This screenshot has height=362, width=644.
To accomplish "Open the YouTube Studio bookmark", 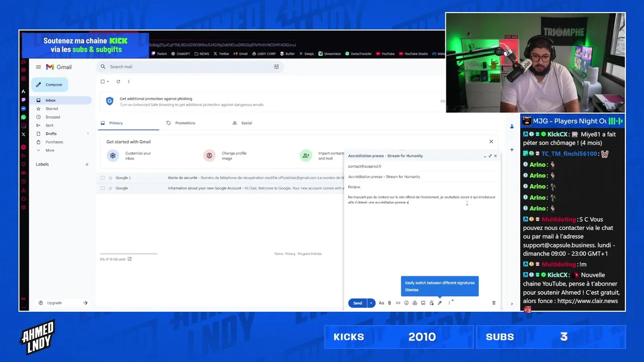I will (413, 54).
